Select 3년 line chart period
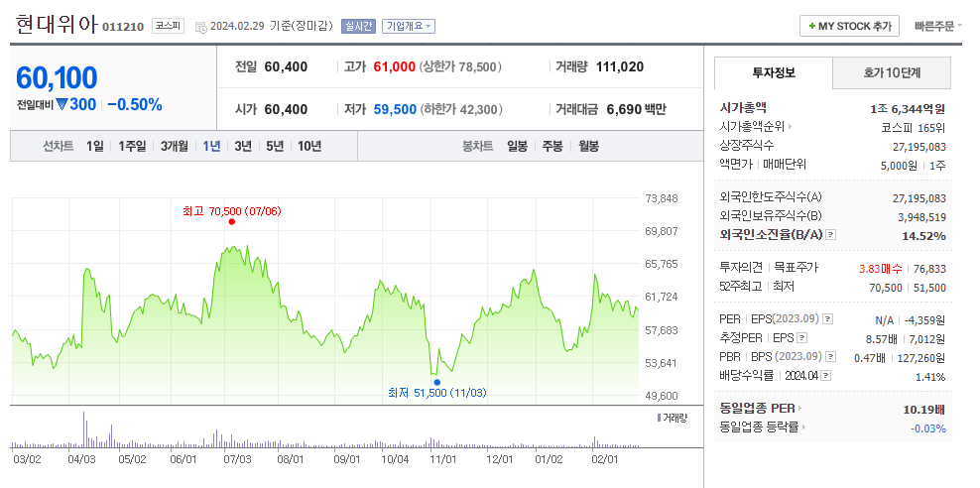This screenshot has width=980, height=488. tap(243, 146)
